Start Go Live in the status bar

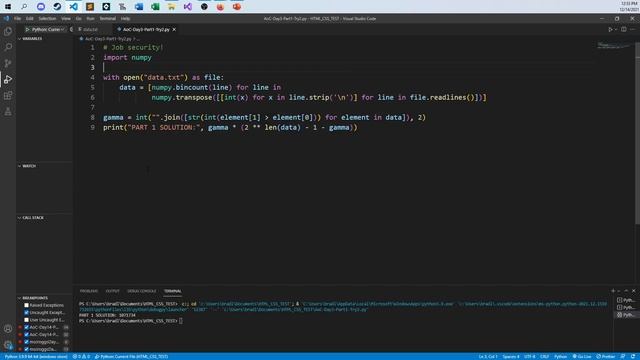pos(582,357)
